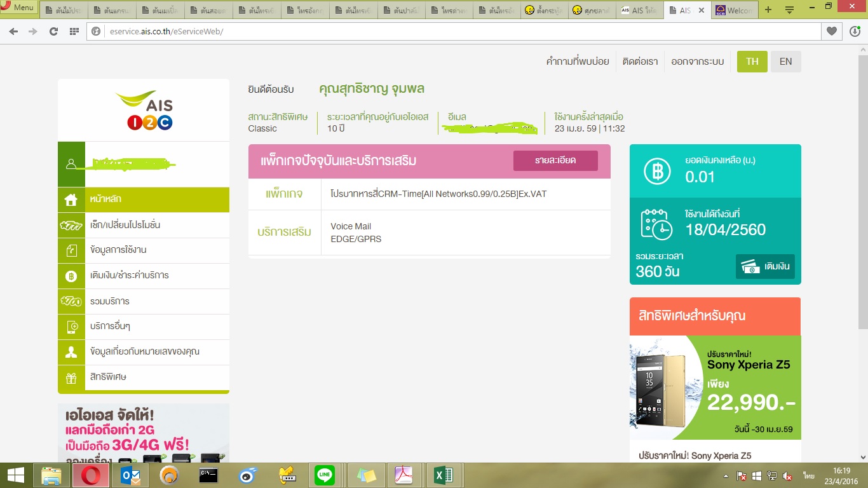Open สิทธิพิเศษ in the sidebar menu
This screenshot has height=488, width=868.
pos(144,377)
